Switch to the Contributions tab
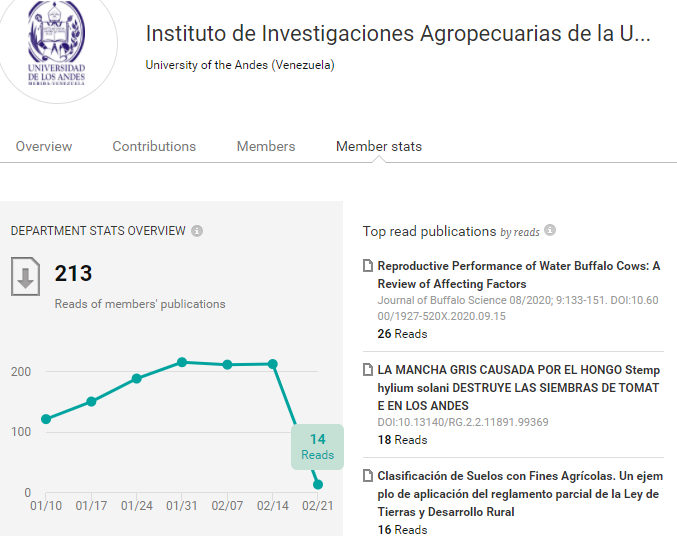The width and height of the screenshot is (677, 536). [154, 146]
